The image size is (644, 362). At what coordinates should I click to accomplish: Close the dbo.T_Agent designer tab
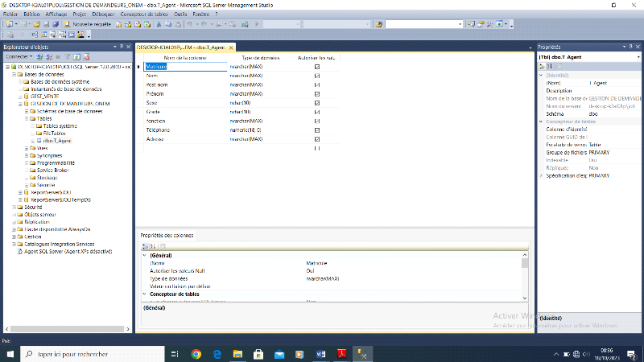pos(231,47)
